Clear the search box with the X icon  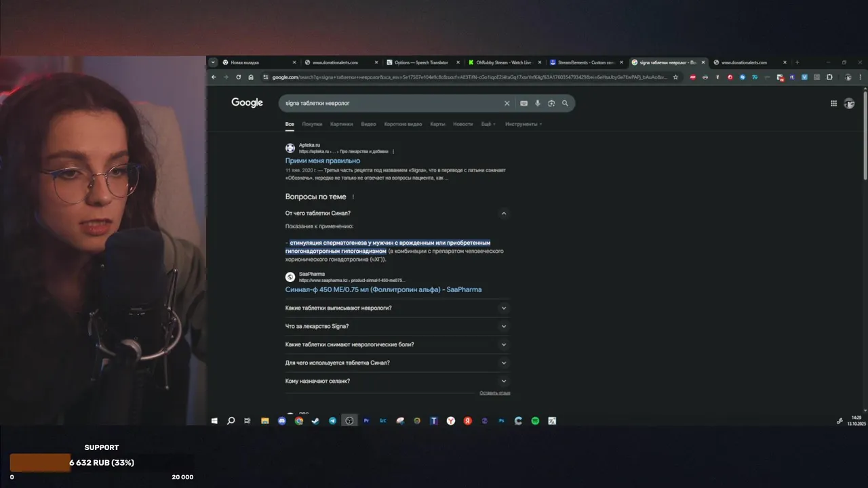[507, 104]
